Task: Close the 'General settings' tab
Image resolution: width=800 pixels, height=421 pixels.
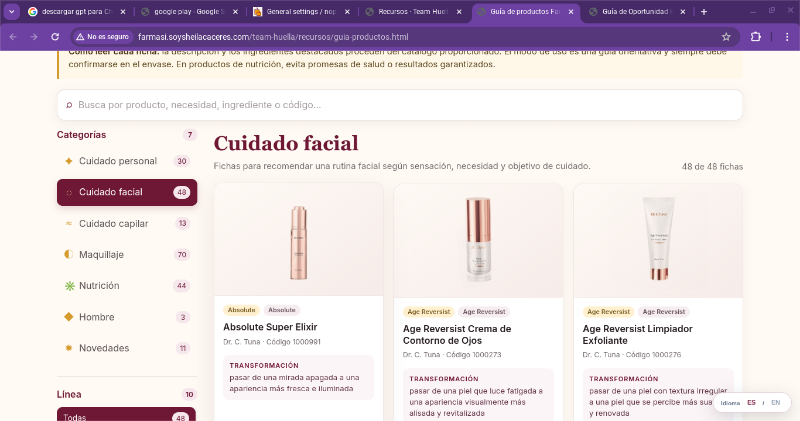Action: 347,12
